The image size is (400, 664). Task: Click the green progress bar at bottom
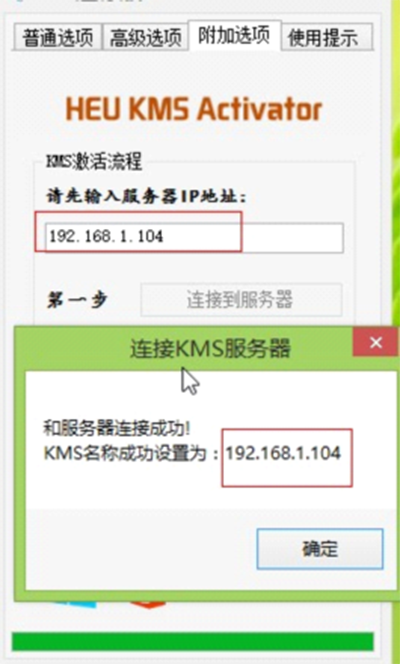click(x=193, y=642)
